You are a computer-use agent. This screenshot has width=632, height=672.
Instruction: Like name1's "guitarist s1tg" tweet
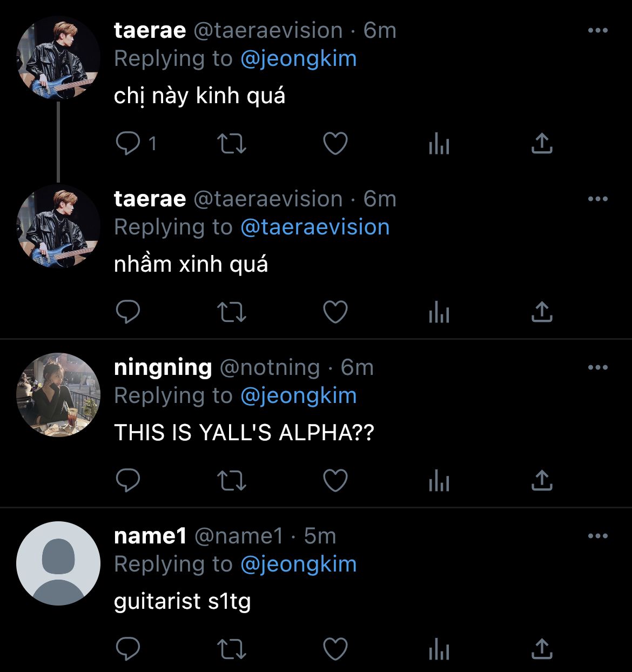335,649
